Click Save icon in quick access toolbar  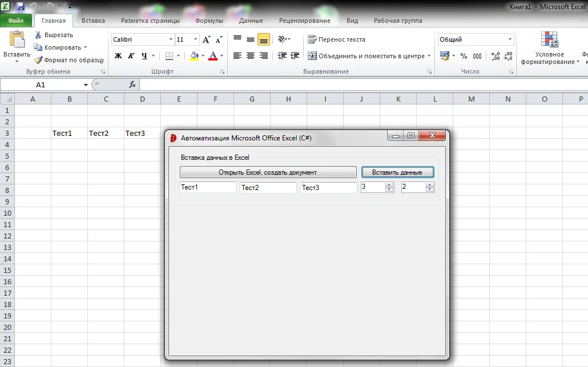coord(20,6)
